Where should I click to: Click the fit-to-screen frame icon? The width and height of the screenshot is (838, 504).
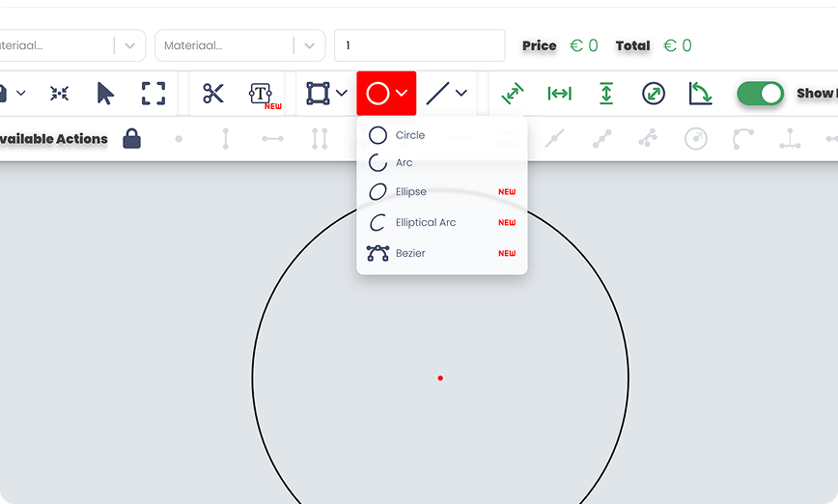pyautogui.click(x=154, y=94)
